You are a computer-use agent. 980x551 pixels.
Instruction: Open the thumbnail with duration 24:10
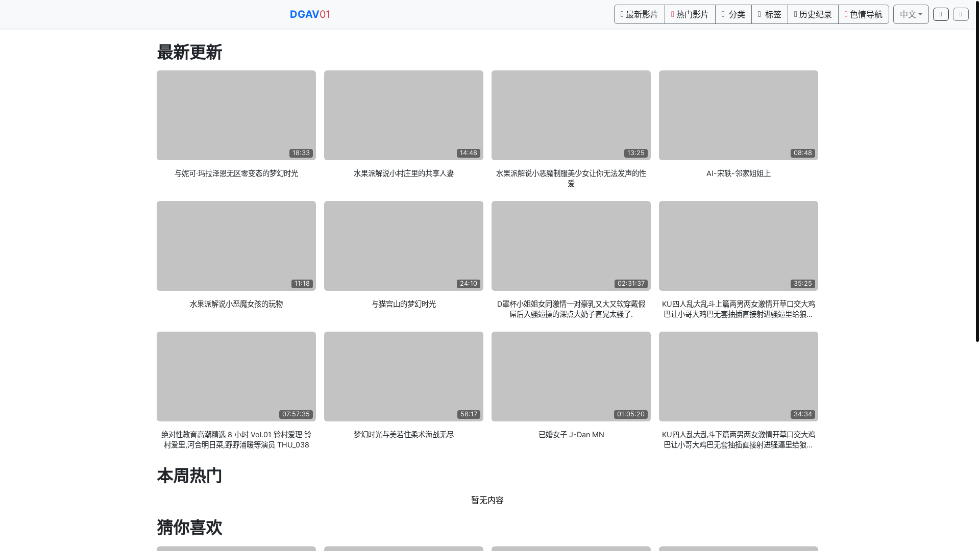[x=404, y=246]
